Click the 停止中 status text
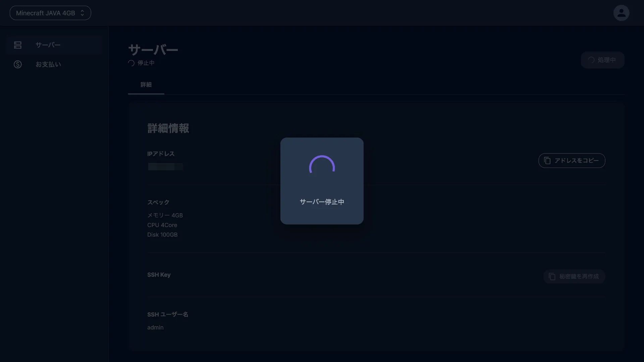 tap(146, 63)
